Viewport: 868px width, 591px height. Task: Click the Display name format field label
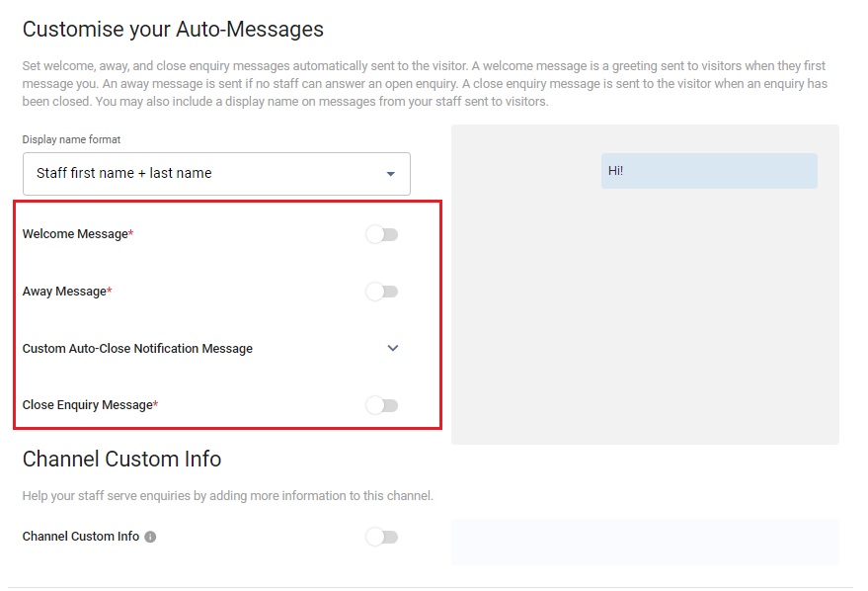[71, 139]
